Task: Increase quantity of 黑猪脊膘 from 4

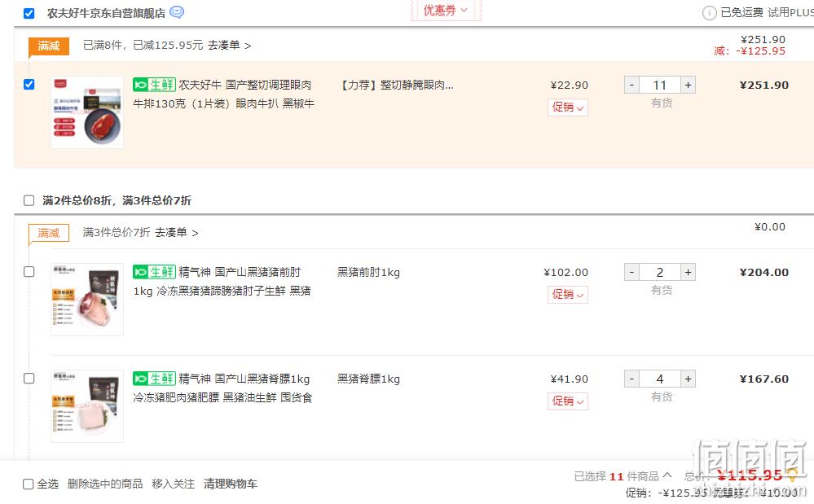Action: click(688, 379)
